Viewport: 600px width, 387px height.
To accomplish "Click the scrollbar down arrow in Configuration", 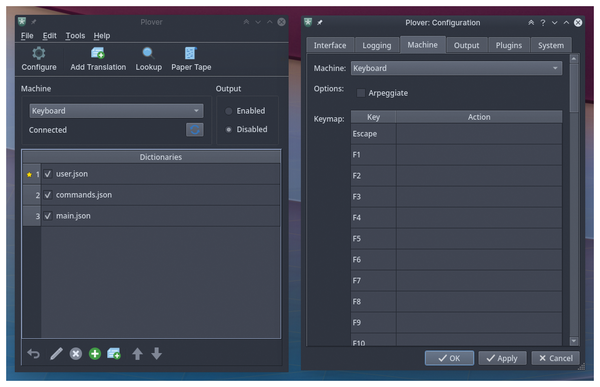I will point(574,340).
